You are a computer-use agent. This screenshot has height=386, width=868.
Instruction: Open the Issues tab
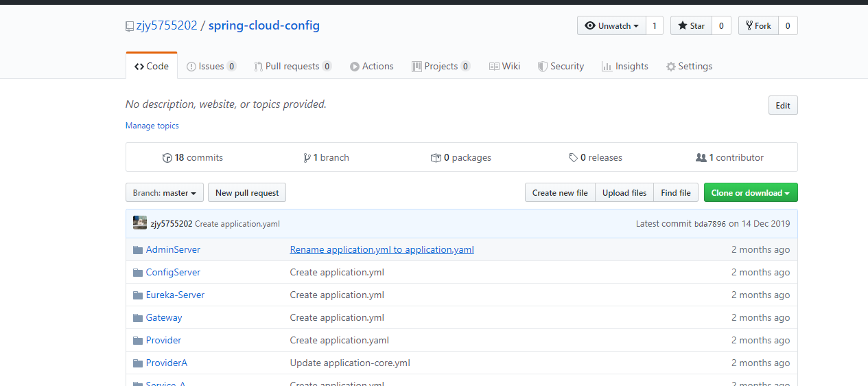(x=211, y=67)
